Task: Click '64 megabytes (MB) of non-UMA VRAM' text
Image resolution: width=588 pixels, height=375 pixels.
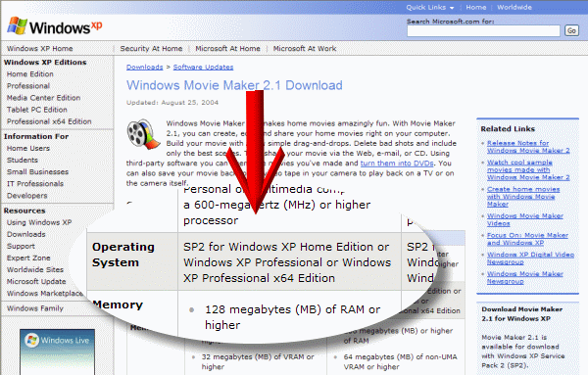Action: [x=400, y=362]
